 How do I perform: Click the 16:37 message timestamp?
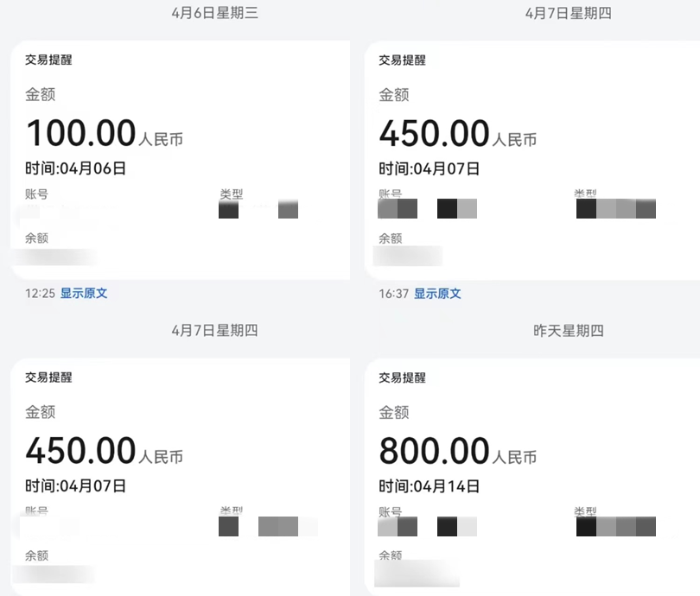pyautogui.click(x=393, y=294)
